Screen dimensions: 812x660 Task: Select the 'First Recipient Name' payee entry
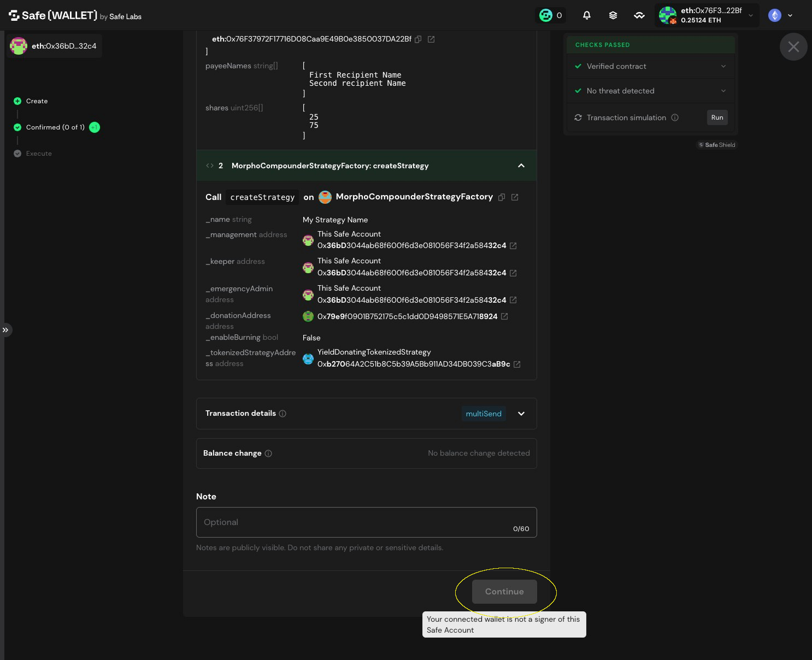pos(355,75)
